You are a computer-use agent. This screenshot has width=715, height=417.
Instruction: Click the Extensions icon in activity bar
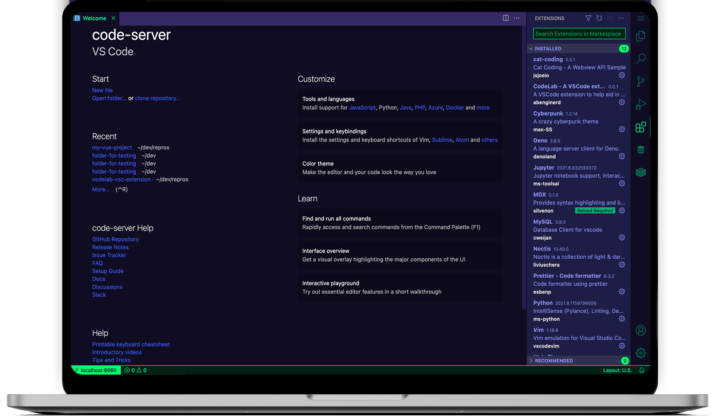[641, 127]
